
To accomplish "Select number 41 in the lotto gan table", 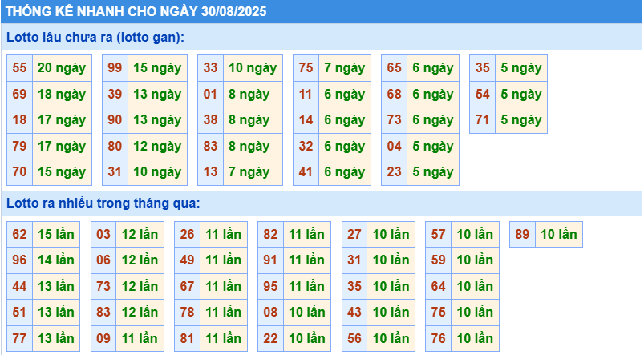I will (306, 172).
